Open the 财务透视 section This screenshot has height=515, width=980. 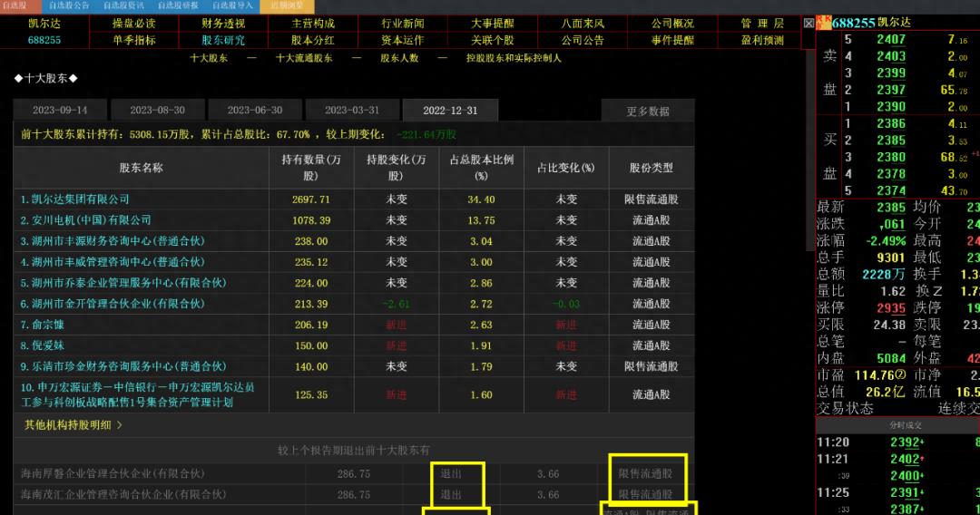pos(223,24)
